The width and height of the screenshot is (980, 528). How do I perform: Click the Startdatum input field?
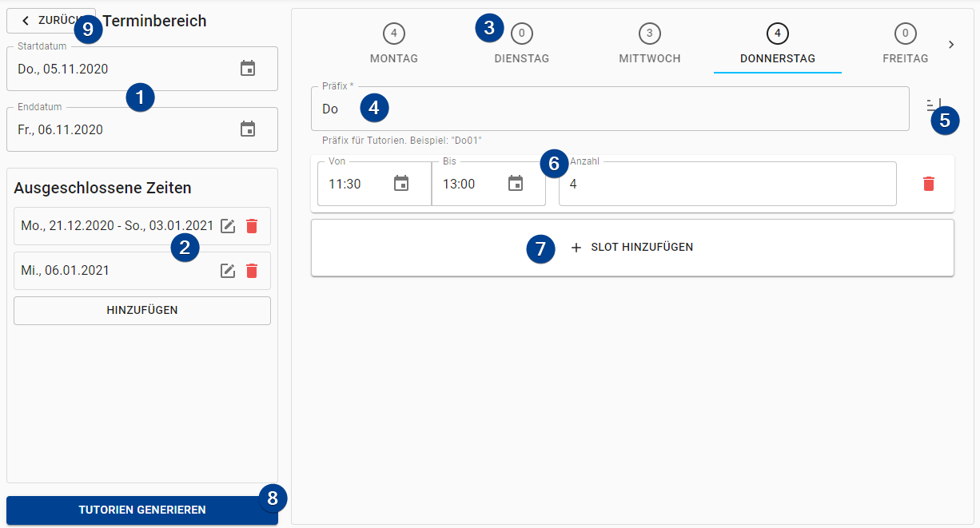coord(142,69)
